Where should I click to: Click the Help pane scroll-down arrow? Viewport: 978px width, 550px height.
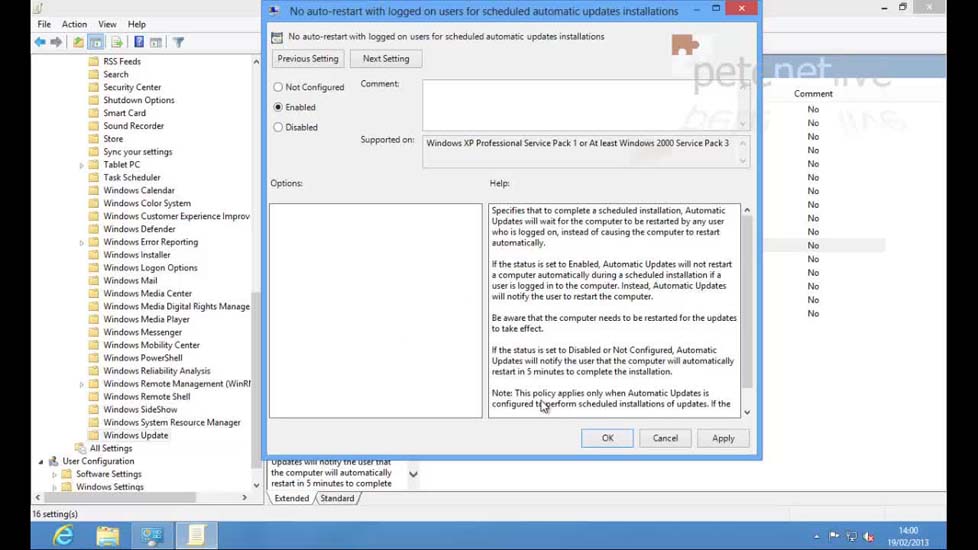pos(747,412)
